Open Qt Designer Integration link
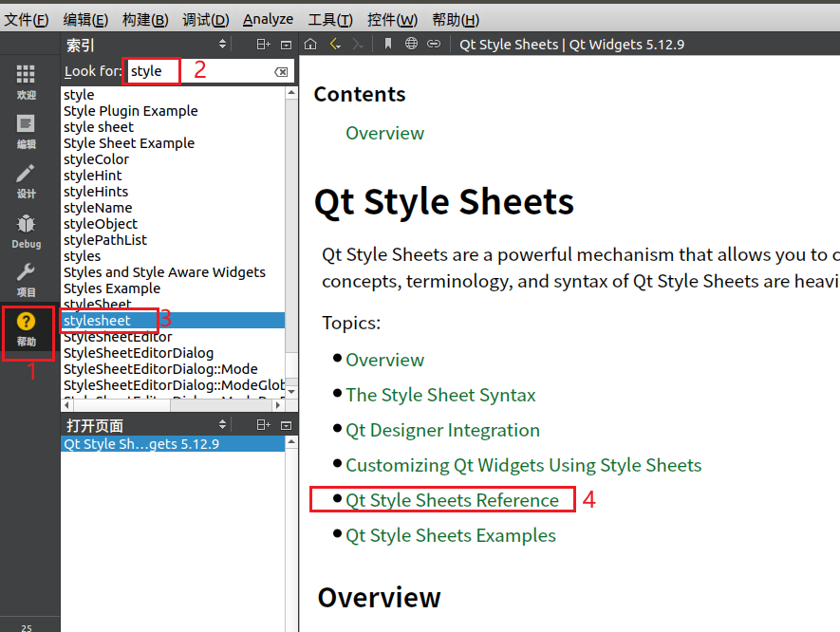Viewport: 840px width, 632px height. tap(442, 430)
